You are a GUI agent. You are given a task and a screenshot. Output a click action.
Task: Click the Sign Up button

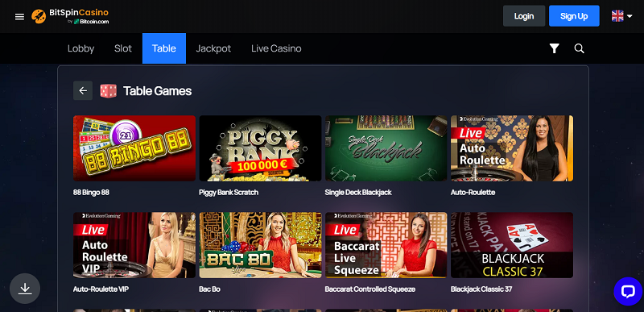tap(574, 16)
